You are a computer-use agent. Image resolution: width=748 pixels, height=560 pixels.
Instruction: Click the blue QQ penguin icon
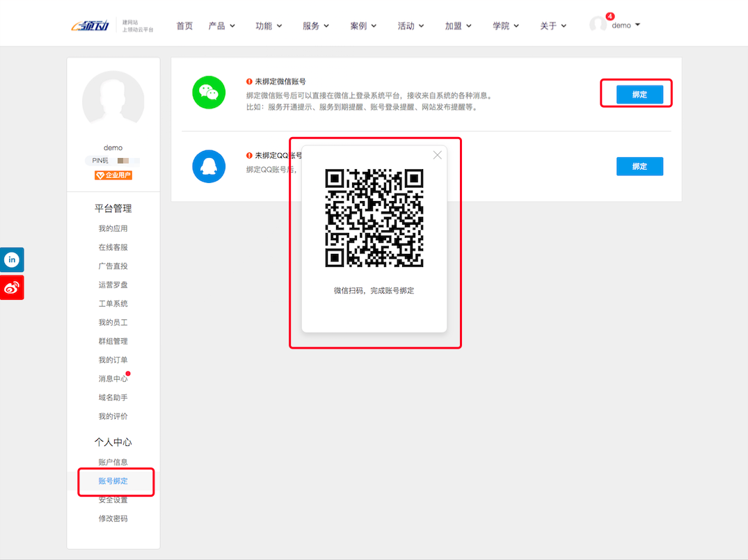point(209,166)
